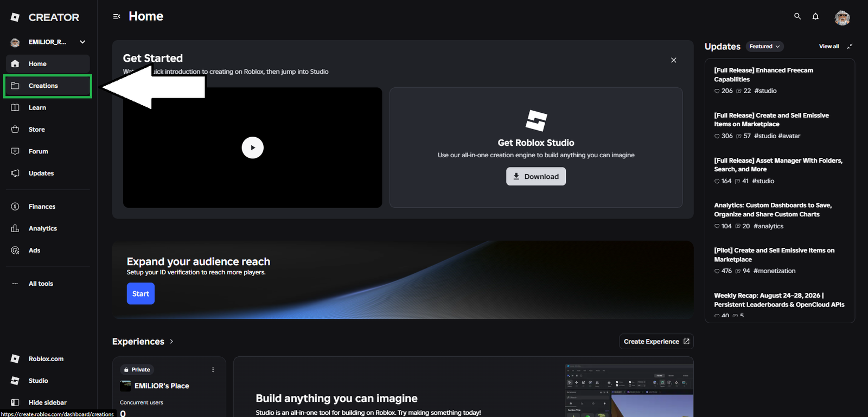Click the Download Roblox Studio button
The width and height of the screenshot is (868, 417).
point(536,176)
